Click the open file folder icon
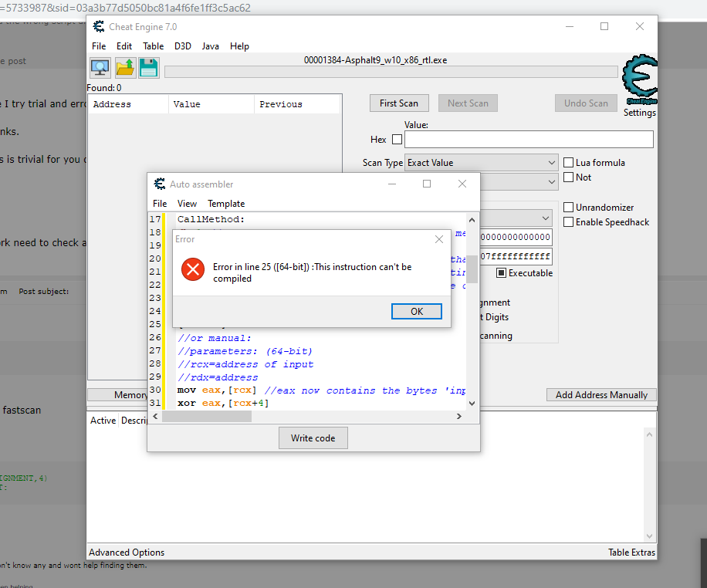Screen dimensions: 707x588 [x=124, y=68]
